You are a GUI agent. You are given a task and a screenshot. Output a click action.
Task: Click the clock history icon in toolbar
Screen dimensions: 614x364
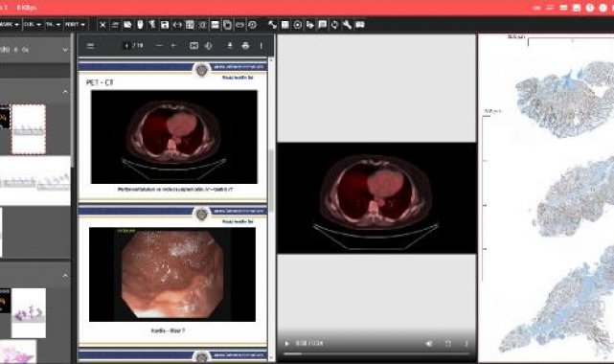[x=253, y=25]
